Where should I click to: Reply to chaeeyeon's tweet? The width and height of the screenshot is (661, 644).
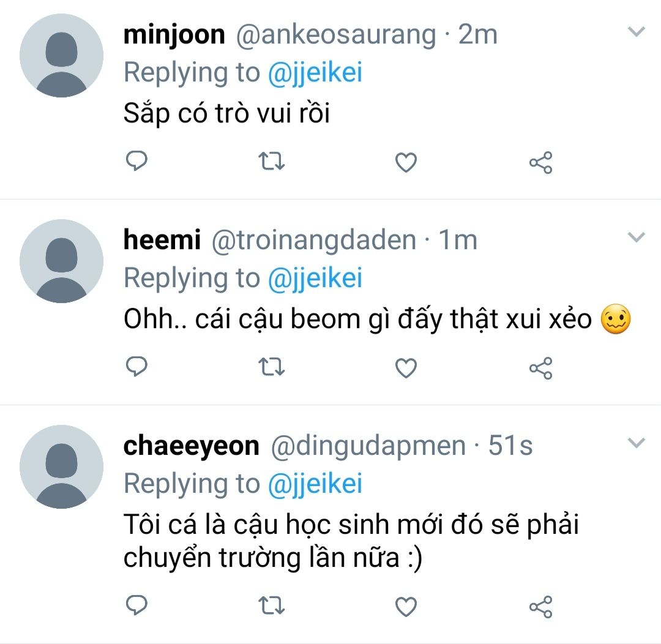[136, 605]
